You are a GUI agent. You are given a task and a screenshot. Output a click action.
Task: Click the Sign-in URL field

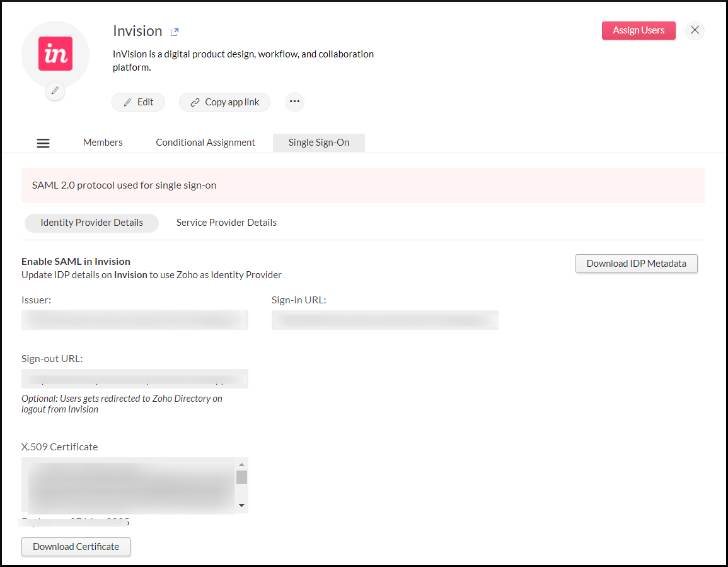pos(385,320)
